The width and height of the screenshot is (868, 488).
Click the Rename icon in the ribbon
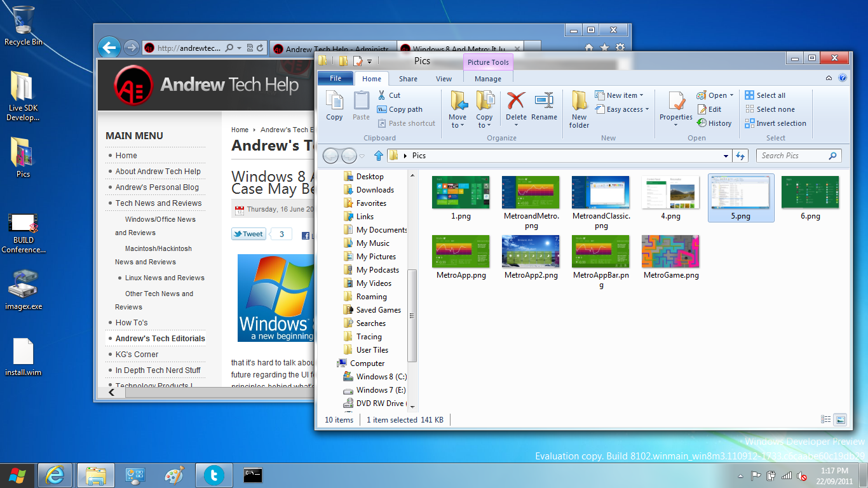pos(544,100)
